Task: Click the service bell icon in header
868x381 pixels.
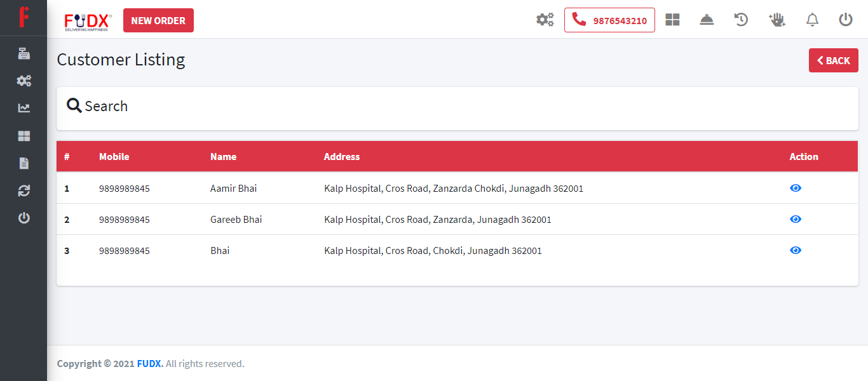Action: [707, 20]
